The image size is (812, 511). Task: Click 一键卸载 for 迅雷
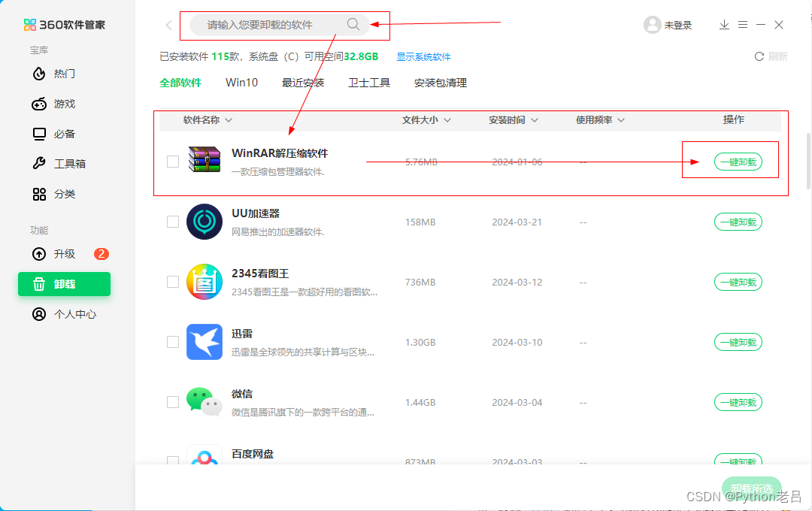[738, 342]
